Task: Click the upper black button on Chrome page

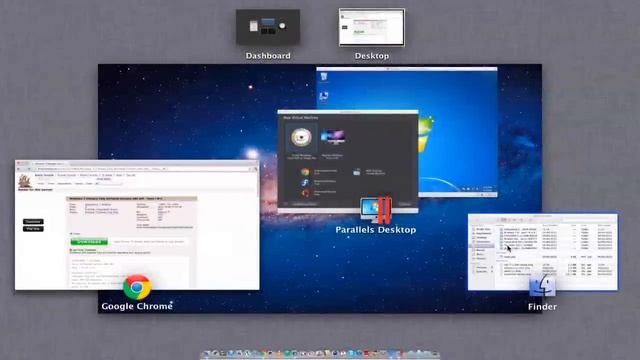Action: tap(33, 222)
